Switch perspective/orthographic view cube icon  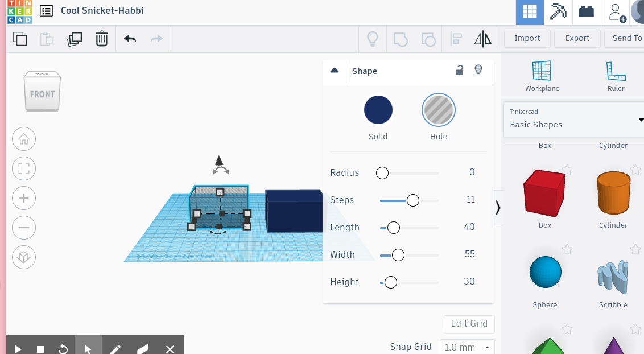point(24,257)
